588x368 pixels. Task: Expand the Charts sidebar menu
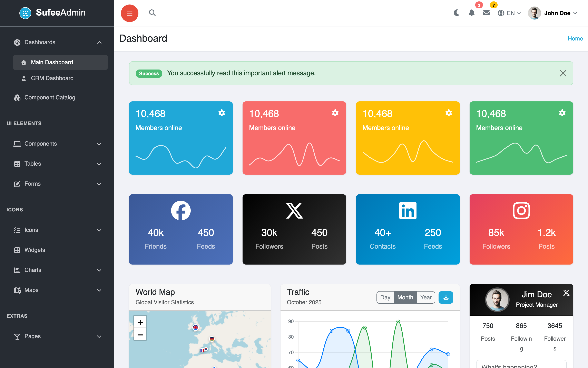click(57, 270)
